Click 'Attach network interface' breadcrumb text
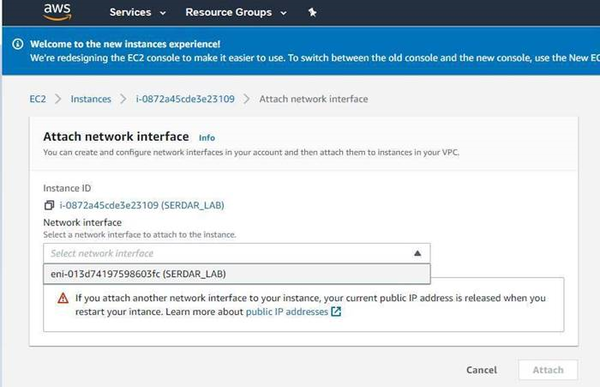The height and width of the screenshot is (387, 600). point(313,99)
